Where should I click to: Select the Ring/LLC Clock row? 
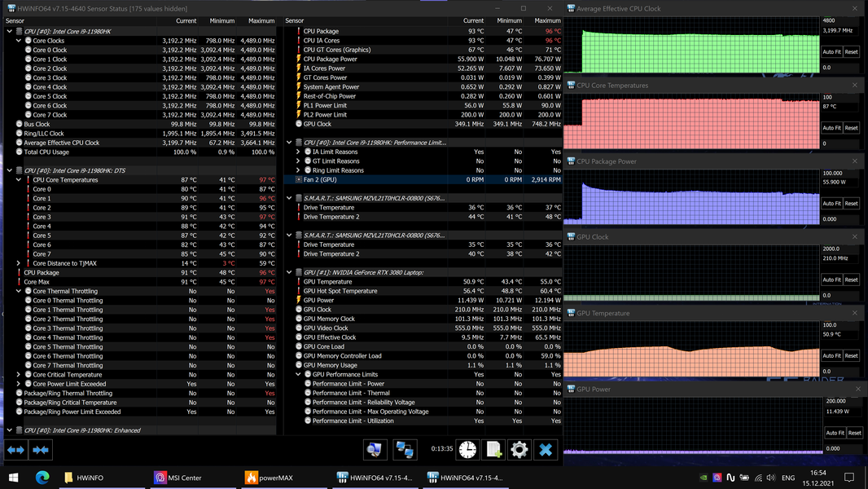140,134
